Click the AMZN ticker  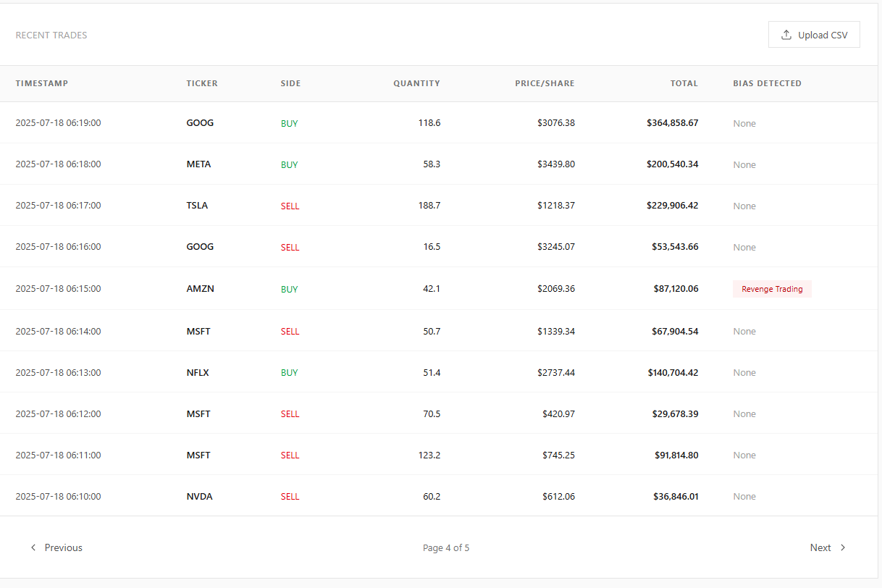pos(200,289)
